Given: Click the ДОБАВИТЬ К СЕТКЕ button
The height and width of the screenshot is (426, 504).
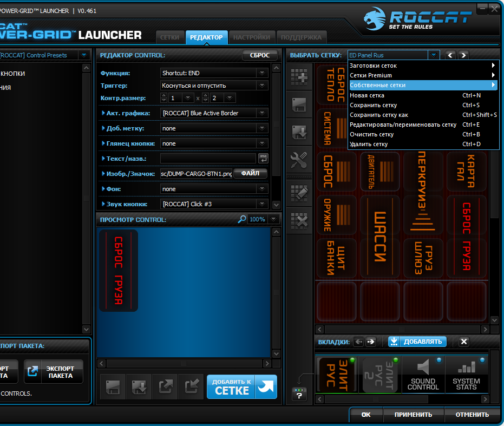Looking at the screenshot, I should pos(241,387).
